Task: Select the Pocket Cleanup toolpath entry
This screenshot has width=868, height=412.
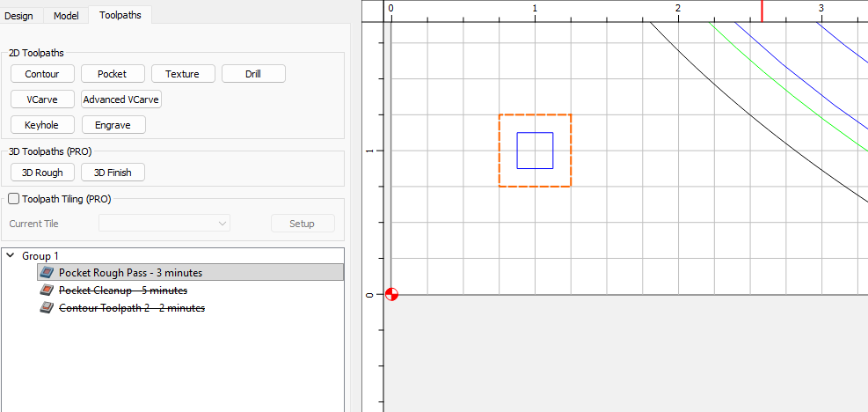Action: [x=122, y=291]
